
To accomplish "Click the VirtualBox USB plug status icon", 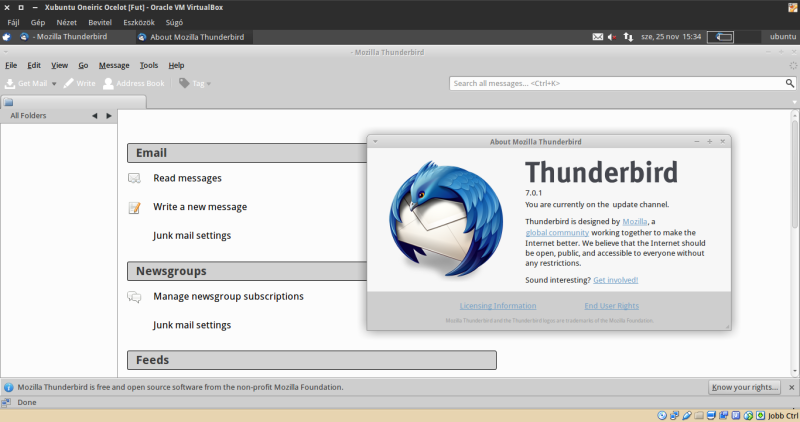I will (687, 415).
